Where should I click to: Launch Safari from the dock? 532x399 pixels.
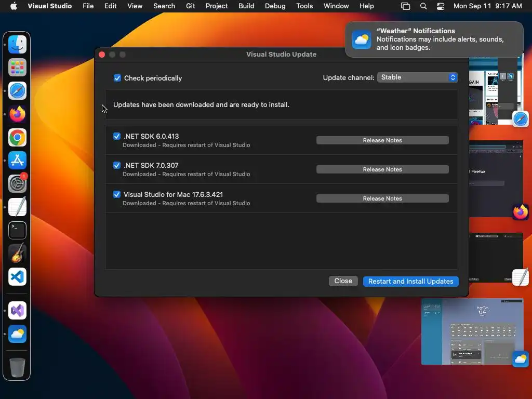(x=17, y=91)
